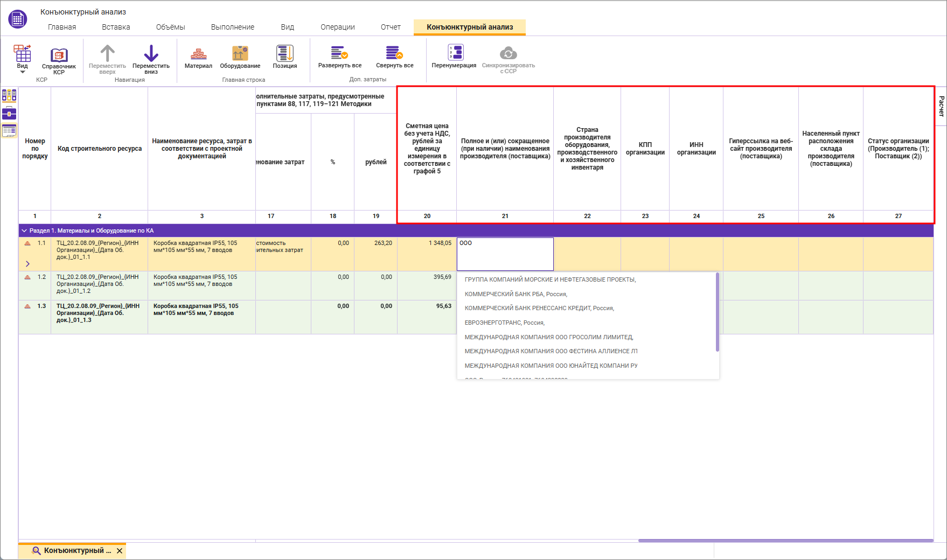Screen dimensions: 947x560
Task: Click the Позиция toolbar icon
Action: [284, 54]
